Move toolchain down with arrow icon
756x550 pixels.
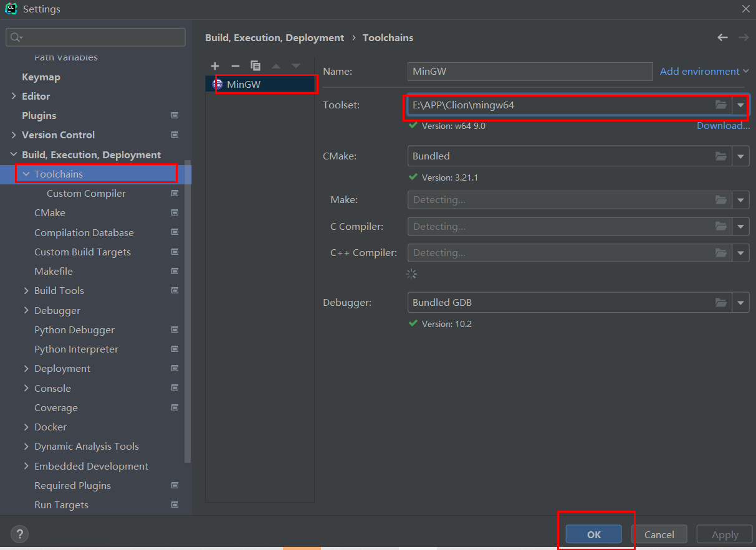click(295, 66)
